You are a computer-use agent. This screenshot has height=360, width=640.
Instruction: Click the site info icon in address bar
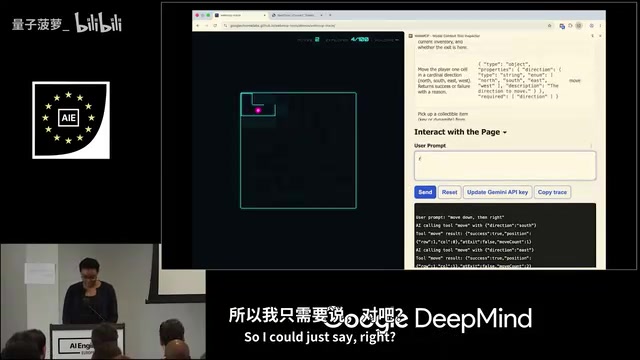[x=225, y=25]
